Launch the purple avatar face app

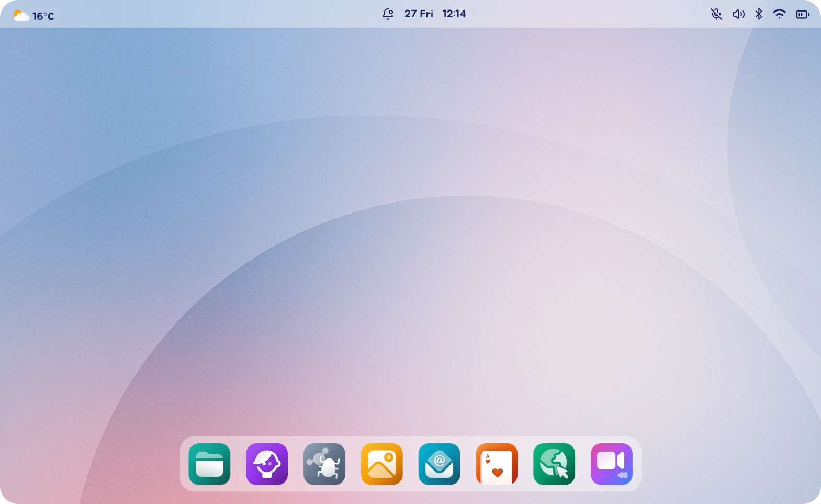tap(267, 464)
